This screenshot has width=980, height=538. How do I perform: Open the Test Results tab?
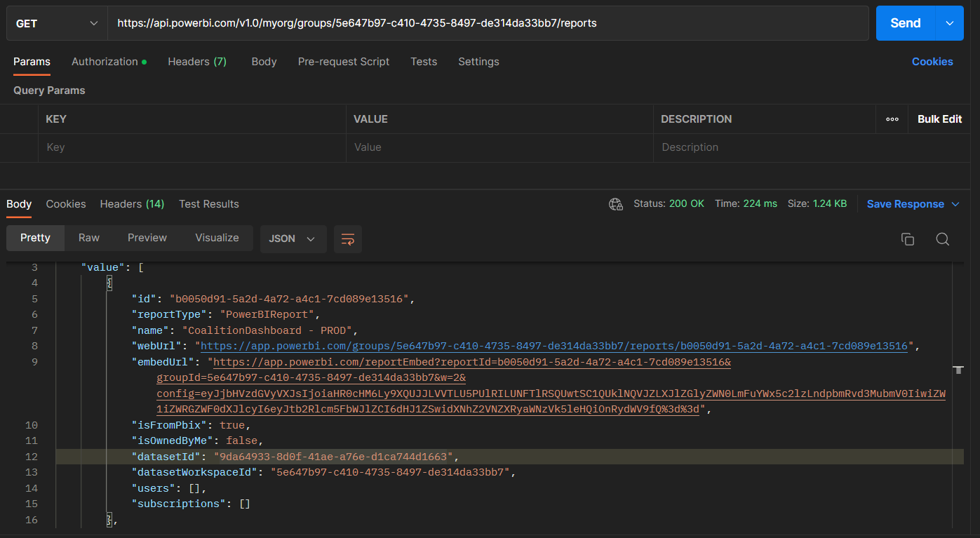209,204
